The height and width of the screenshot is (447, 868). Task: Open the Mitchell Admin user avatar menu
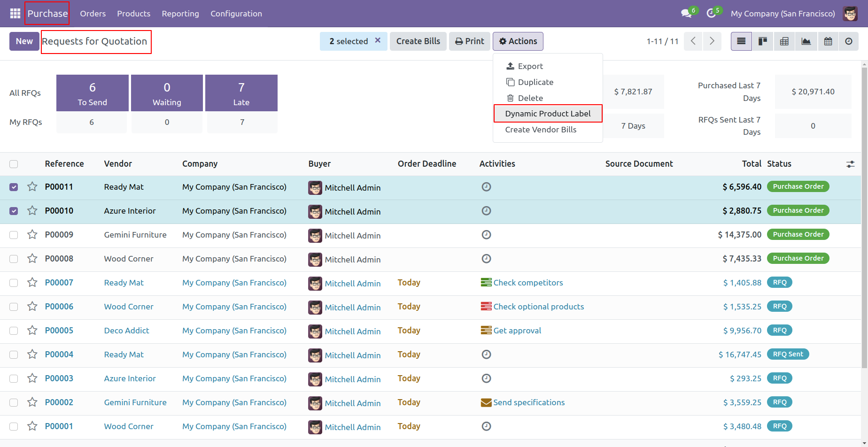pos(850,14)
